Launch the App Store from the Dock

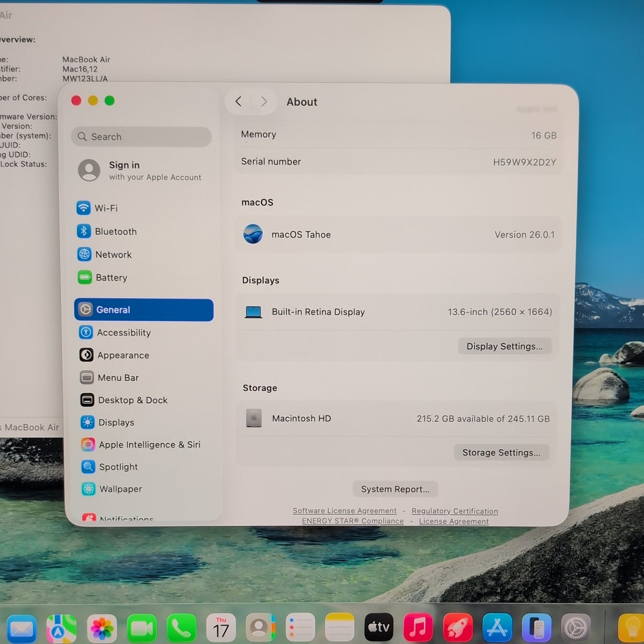[497, 627]
